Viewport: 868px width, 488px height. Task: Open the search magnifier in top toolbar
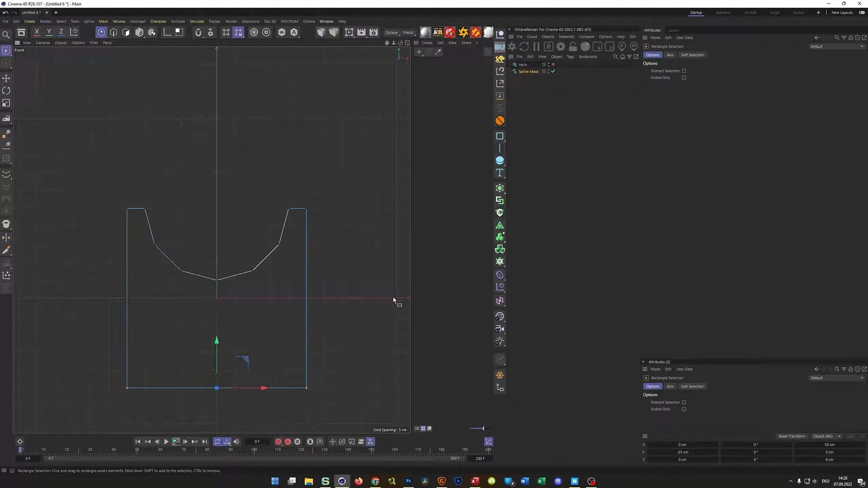tap(6, 35)
